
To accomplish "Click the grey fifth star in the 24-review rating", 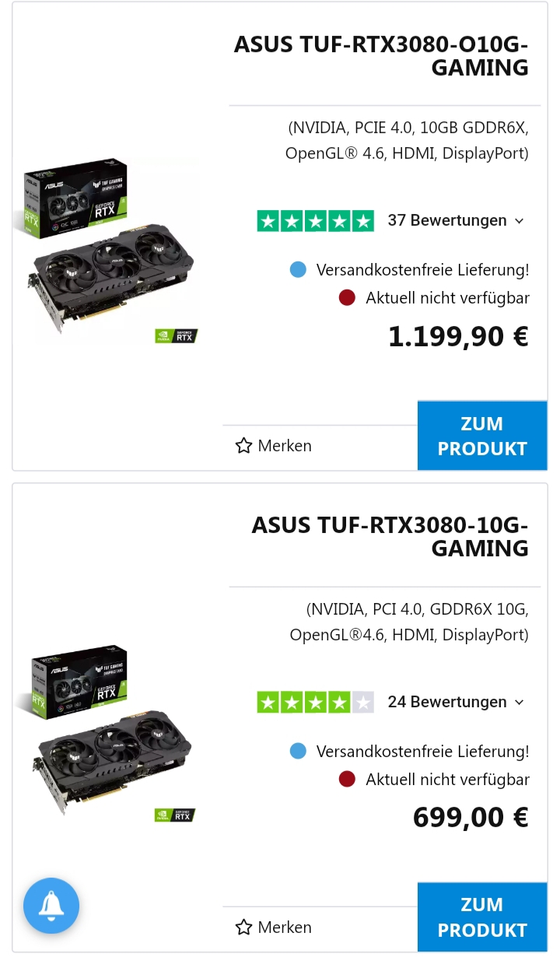I will tap(362, 701).
